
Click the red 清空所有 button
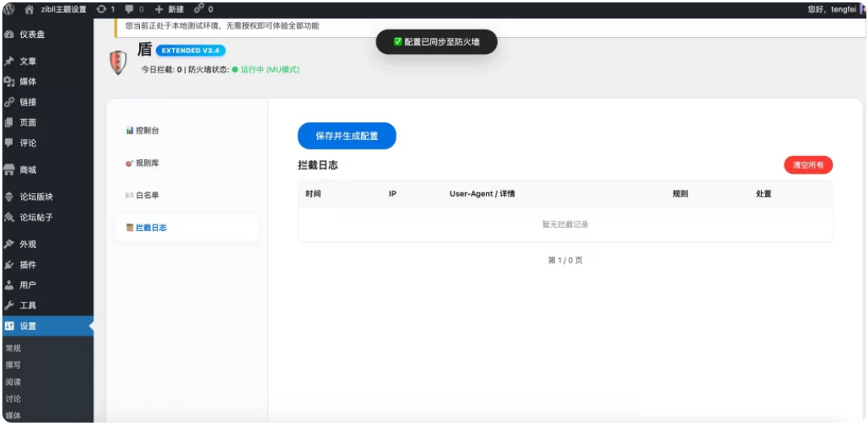808,165
